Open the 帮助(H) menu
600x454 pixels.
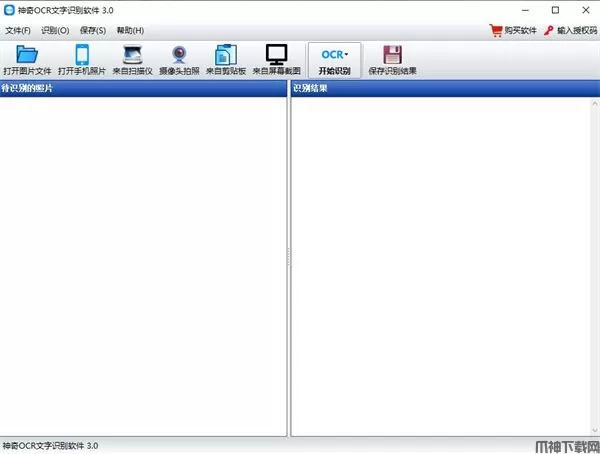[x=130, y=31]
